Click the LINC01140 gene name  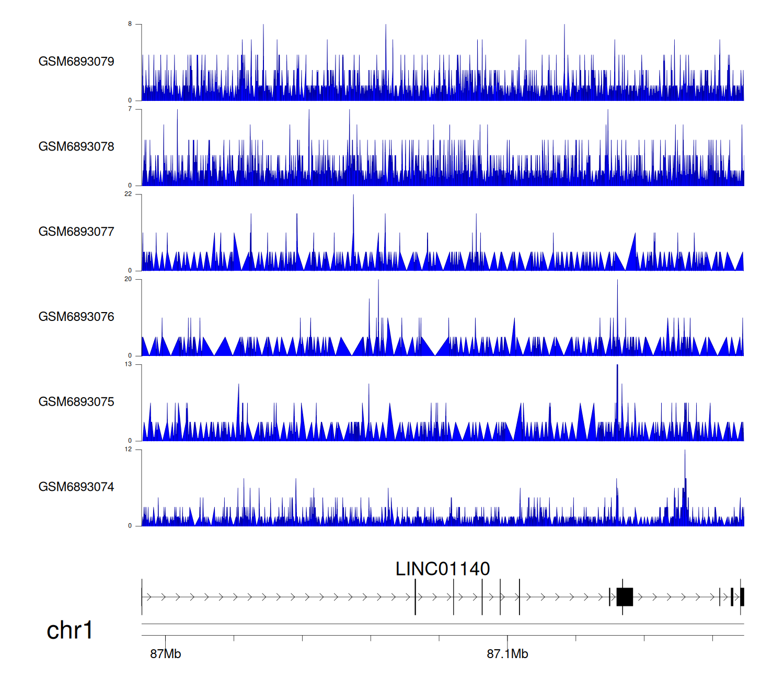(442, 569)
